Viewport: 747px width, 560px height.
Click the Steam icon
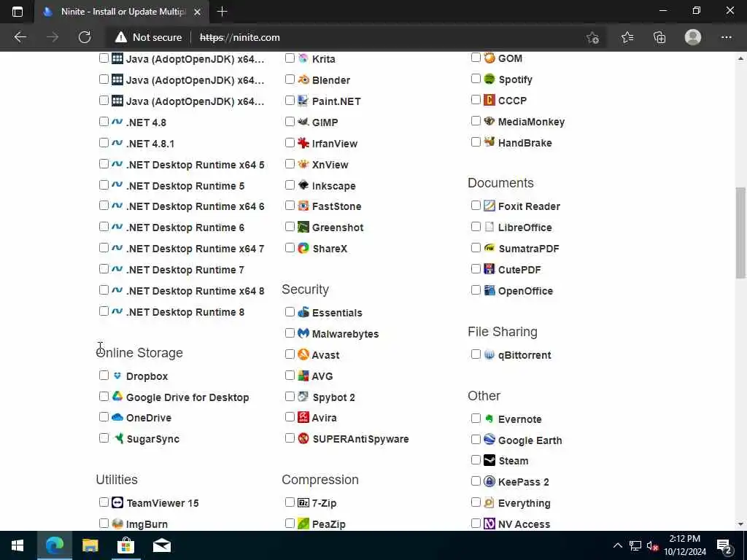489,461
